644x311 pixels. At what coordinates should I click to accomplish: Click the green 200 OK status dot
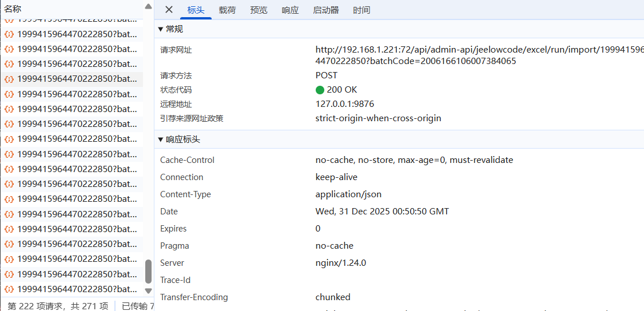[320, 90]
